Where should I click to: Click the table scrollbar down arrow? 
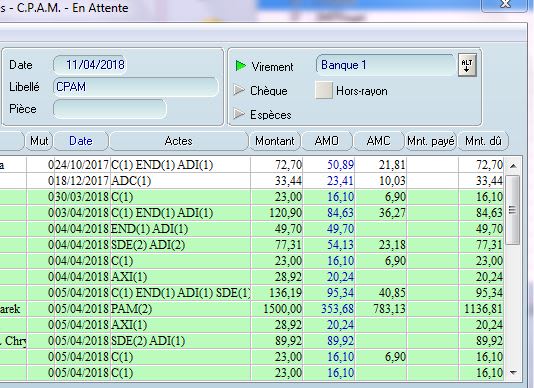[513, 373]
